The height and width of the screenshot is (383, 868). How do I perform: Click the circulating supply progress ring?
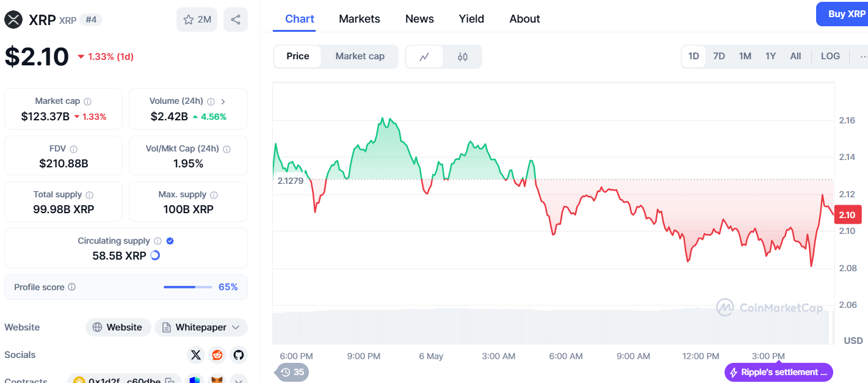click(155, 255)
